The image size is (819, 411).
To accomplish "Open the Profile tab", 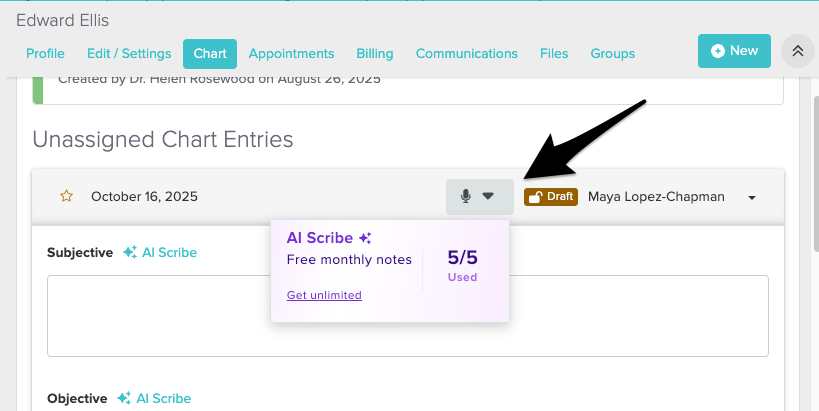I will tap(45, 54).
